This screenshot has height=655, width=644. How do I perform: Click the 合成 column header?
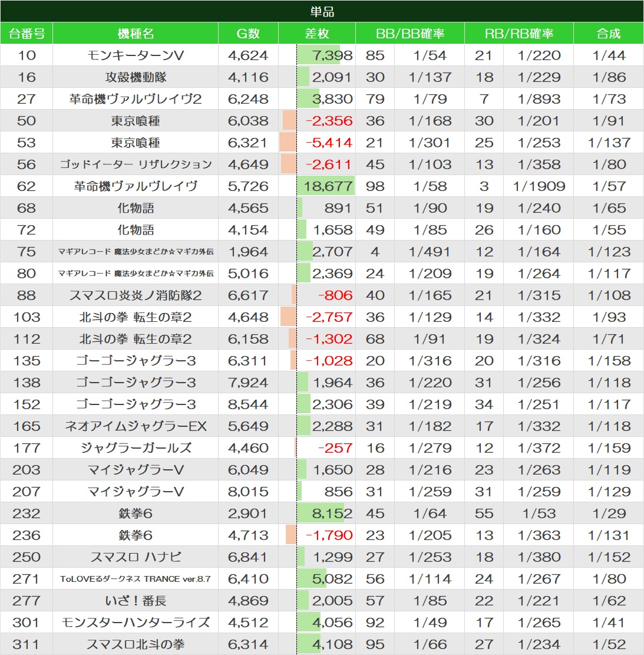(x=609, y=34)
